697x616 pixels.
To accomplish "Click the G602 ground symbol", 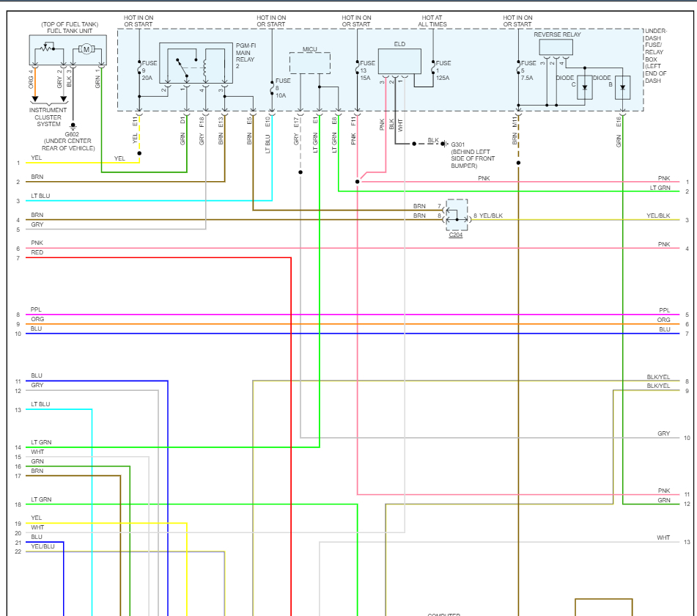I will coord(73,127).
